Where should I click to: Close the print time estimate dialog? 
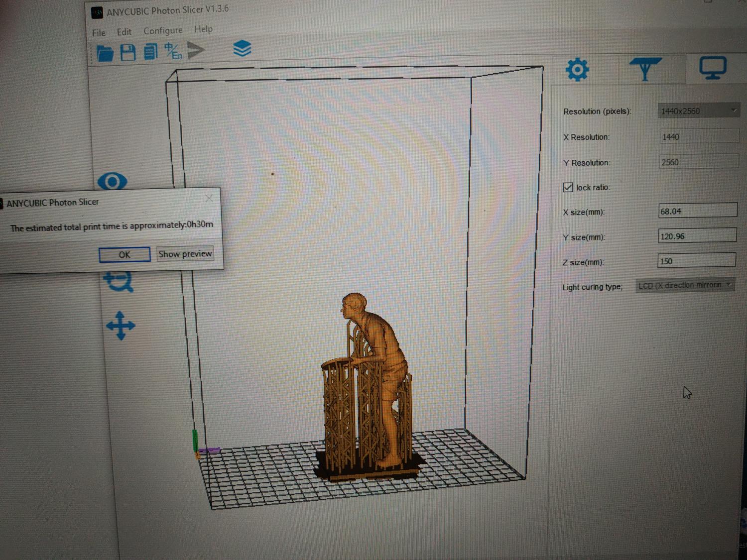click(x=209, y=199)
